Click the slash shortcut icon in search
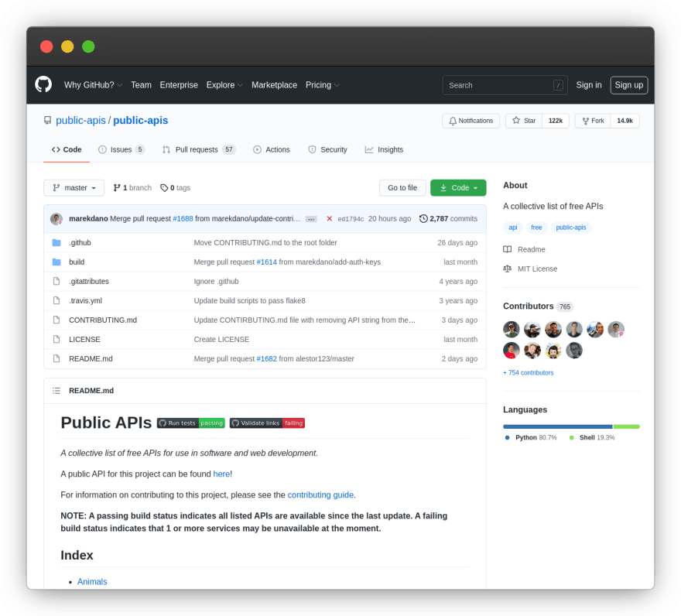This screenshot has width=681, height=616. [x=558, y=85]
